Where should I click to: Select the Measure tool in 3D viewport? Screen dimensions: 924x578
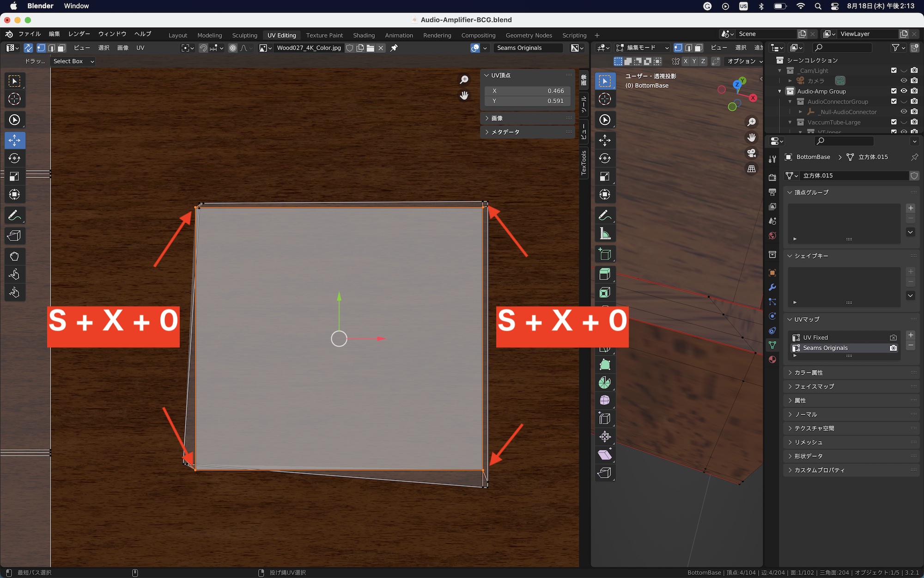point(605,234)
